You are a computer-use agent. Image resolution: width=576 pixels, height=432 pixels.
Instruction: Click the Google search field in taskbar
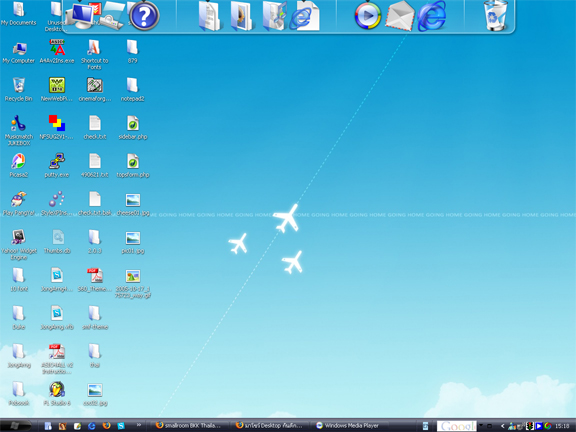point(457,426)
